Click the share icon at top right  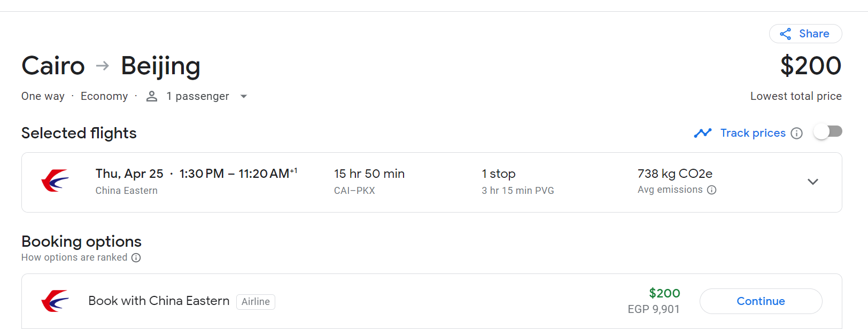785,34
